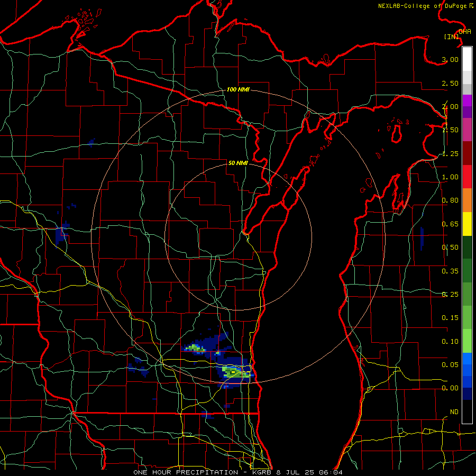Click the 0.65 scale value
The height and width of the screenshot is (476, 476).
click(450, 224)
